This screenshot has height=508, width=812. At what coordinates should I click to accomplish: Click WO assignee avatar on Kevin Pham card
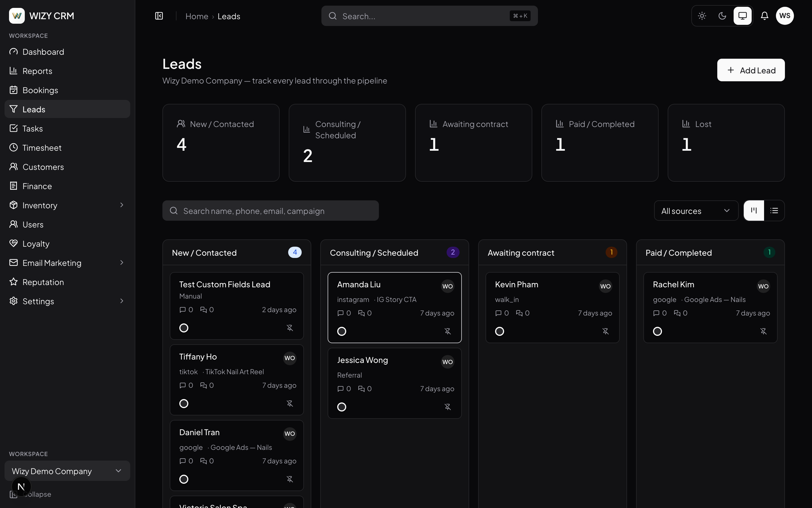click(606, 286)
